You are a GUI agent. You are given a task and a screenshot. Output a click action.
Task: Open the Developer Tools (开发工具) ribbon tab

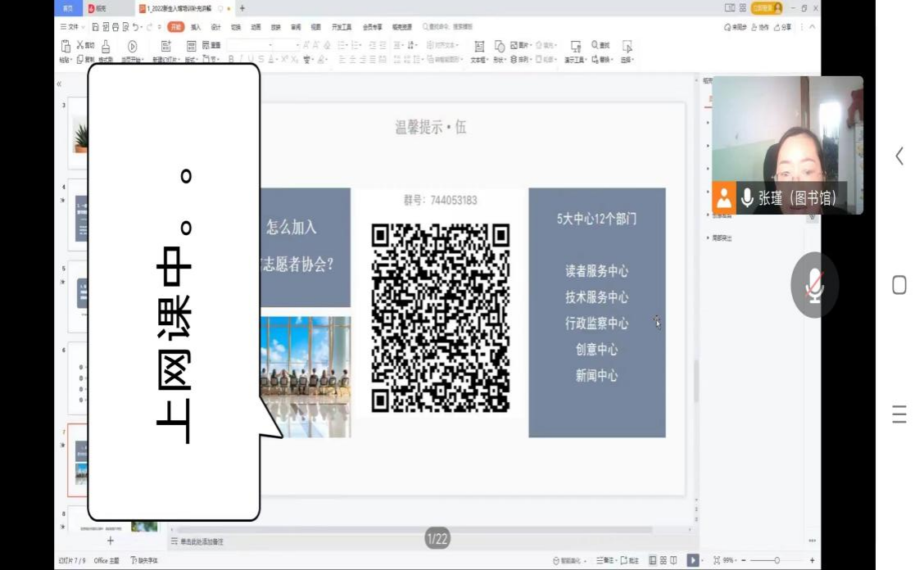[x=342, y=27]
